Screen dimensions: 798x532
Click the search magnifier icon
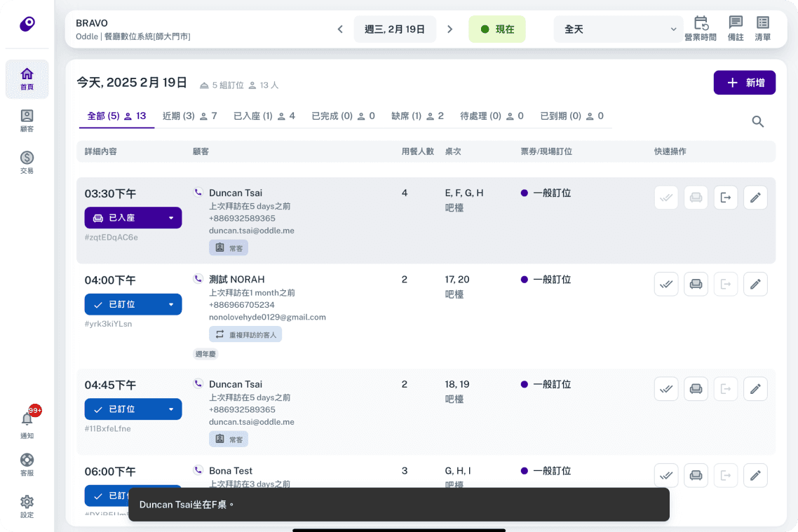(x=758, y=121)
